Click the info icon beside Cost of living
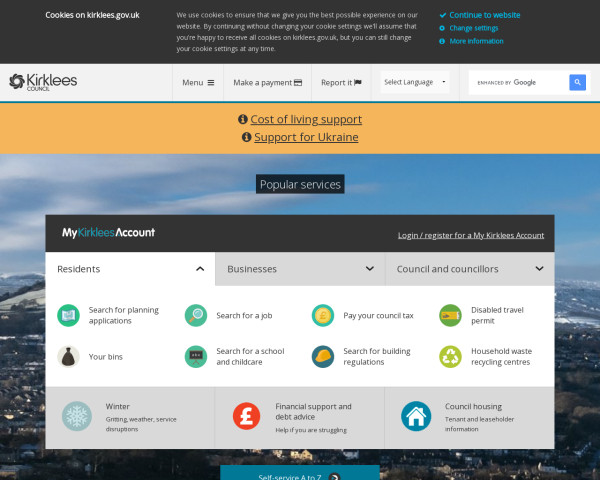The image size is (600, 480). (x=243, y=119)
